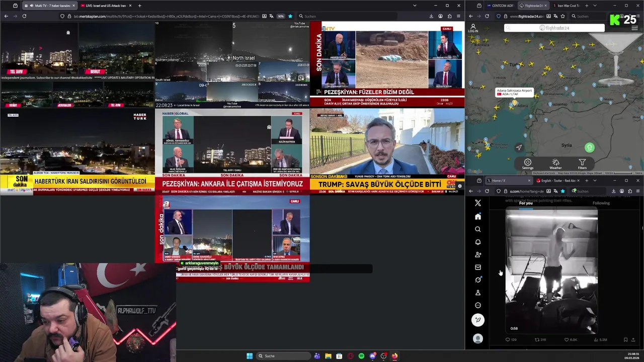Open new tab in Multi TV window
The image size is (644, 362).
pos(139,6)
